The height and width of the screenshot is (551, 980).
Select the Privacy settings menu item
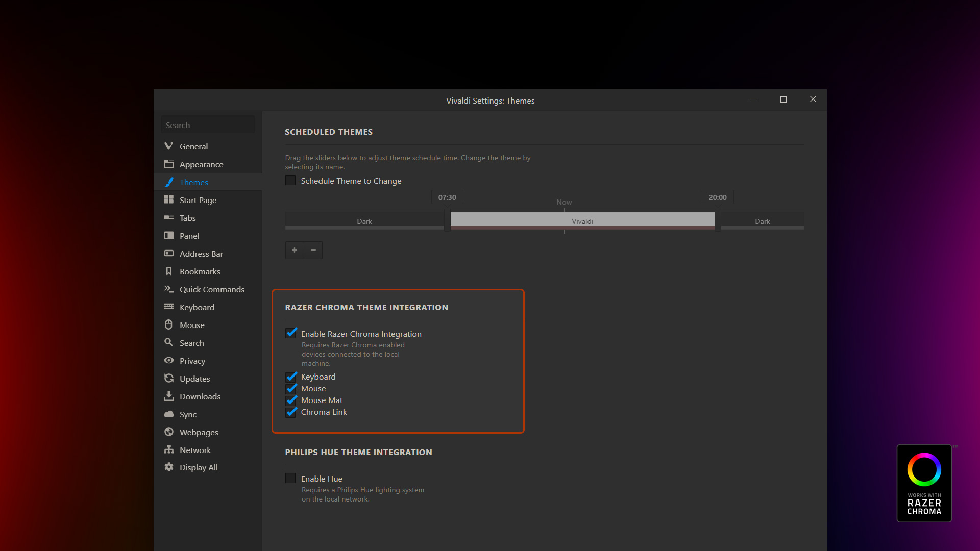[x=191, y=361]
